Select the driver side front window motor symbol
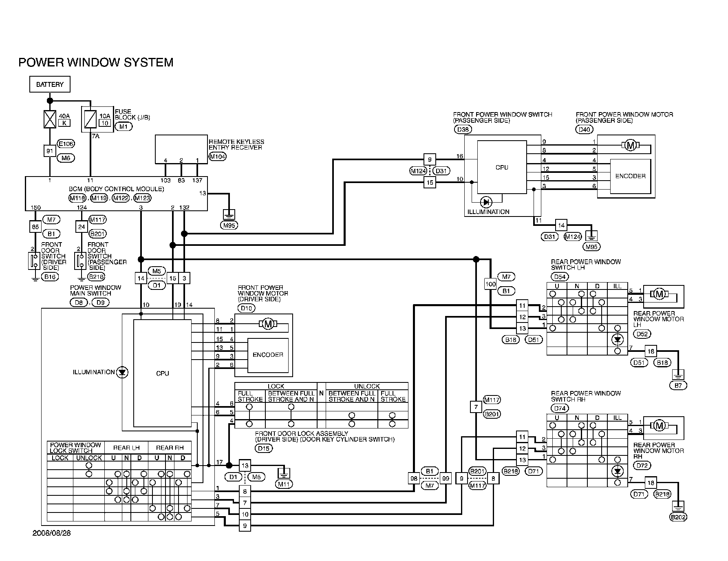This screenshot has height=561, width=728. tap(268, 324)
